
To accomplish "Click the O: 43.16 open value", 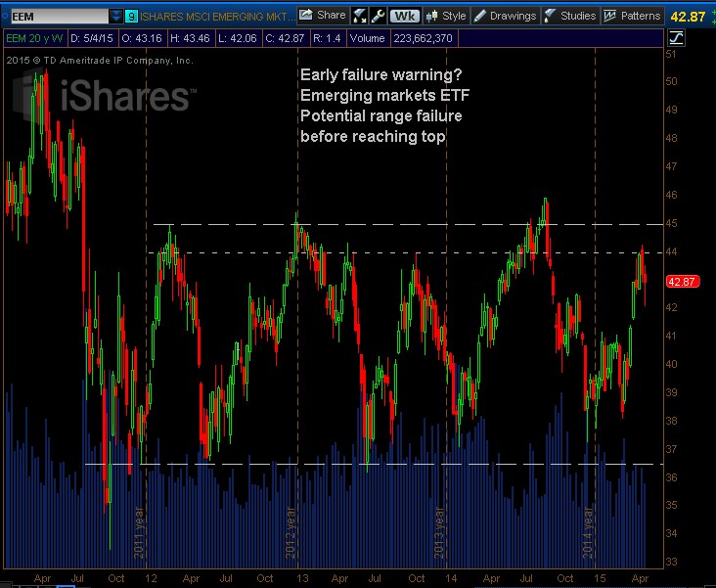I will [x=142, y=38].
